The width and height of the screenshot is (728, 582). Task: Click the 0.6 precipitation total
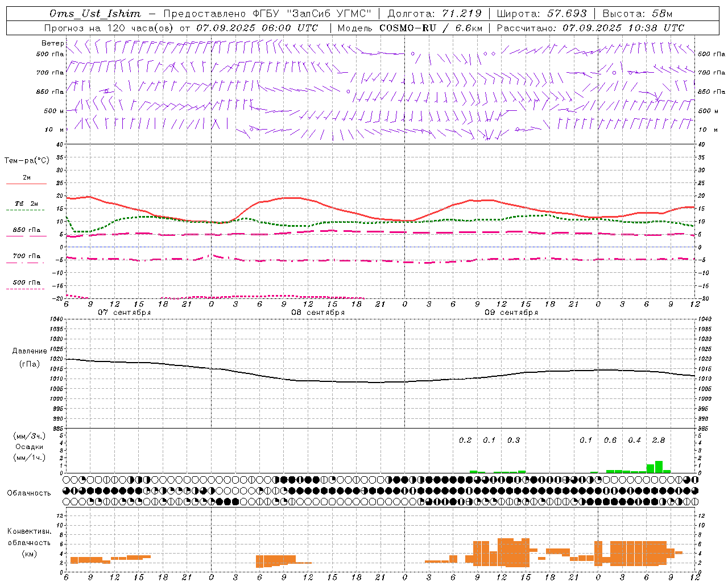tap(610, 440)
